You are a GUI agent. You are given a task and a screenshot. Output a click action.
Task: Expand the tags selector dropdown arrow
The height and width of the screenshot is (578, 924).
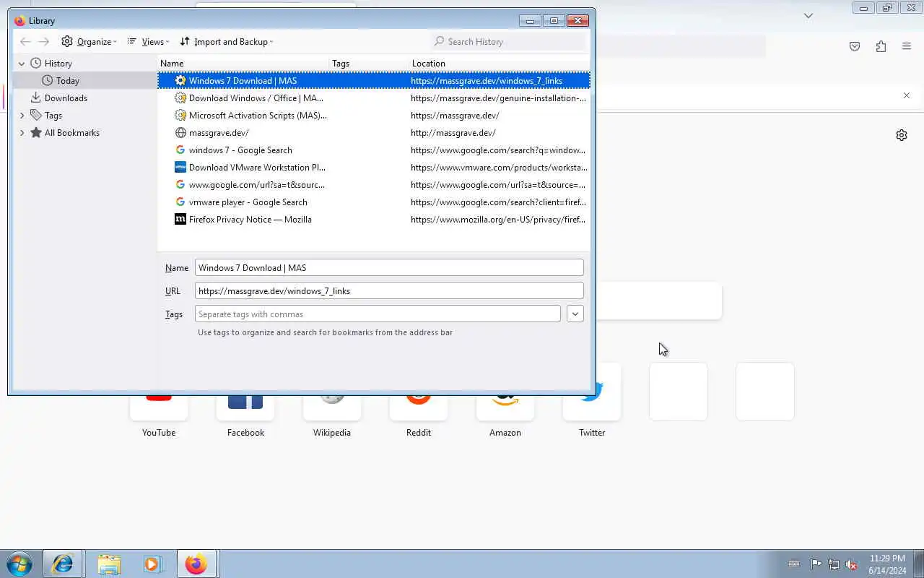pyautogui.click(x=575, y=314)
